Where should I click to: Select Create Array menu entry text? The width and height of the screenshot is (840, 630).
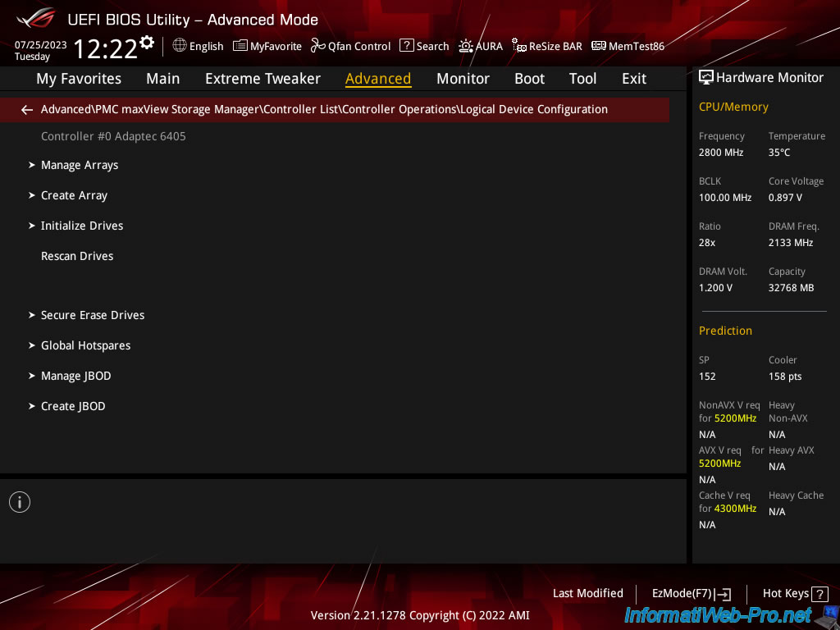point(74,195)
